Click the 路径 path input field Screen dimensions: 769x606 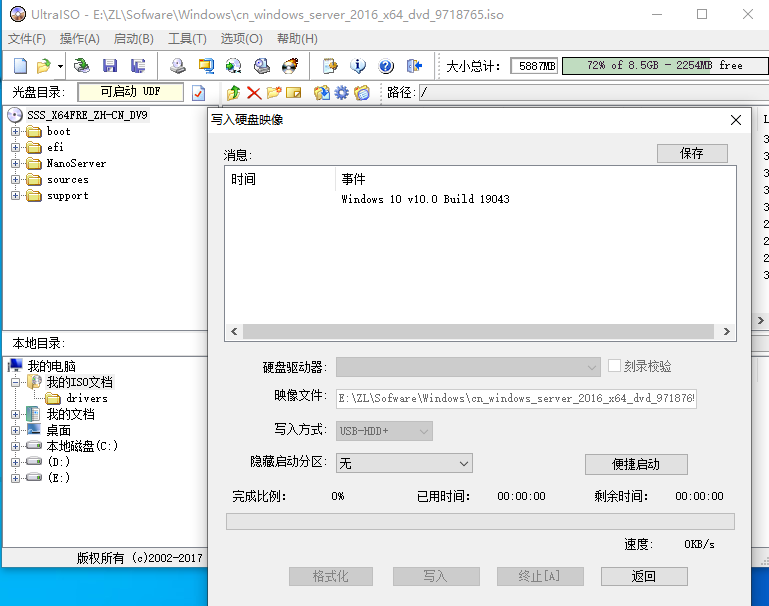coord(593,93)
